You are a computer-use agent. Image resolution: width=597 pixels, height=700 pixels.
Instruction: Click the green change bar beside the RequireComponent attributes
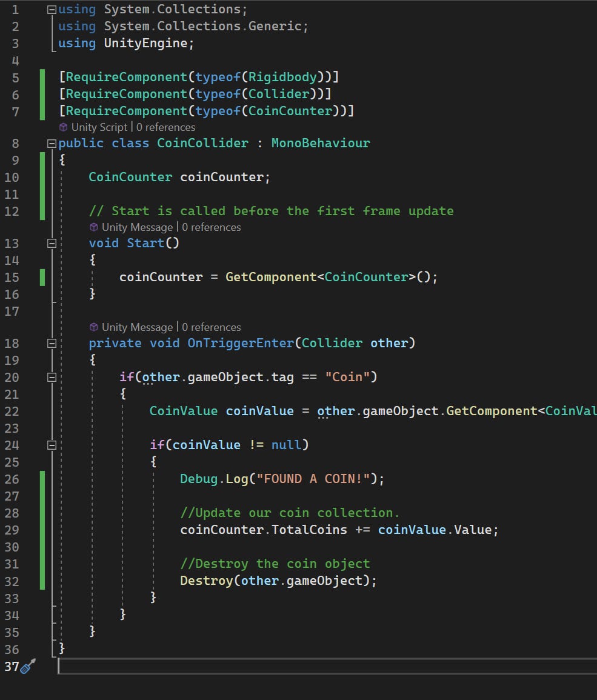click(42, 94)
